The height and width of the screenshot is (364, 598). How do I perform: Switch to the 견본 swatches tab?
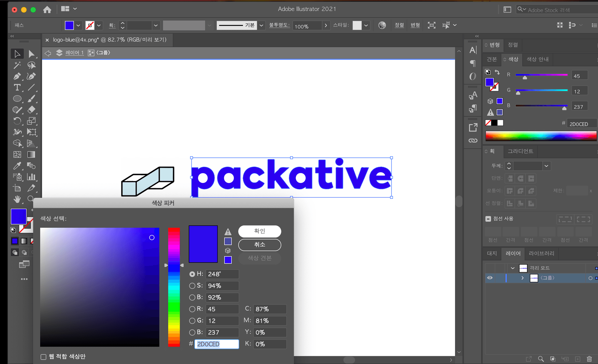point(492,59)
